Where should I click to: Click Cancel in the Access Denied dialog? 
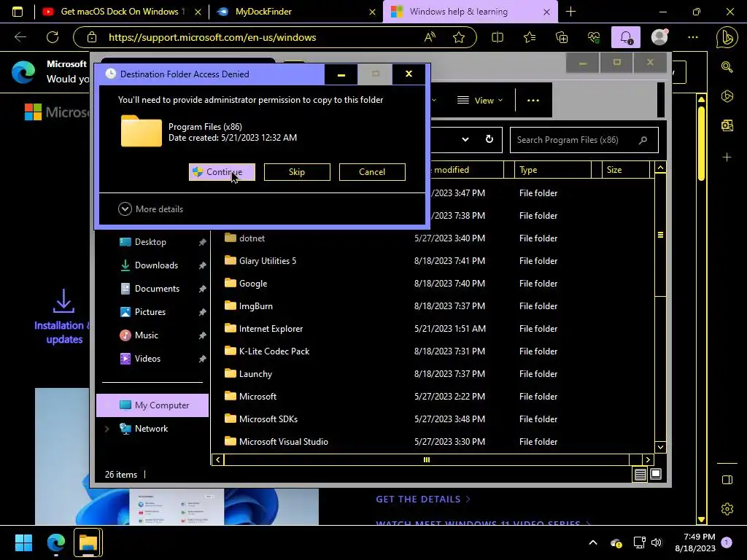click(x=372, y=172)
